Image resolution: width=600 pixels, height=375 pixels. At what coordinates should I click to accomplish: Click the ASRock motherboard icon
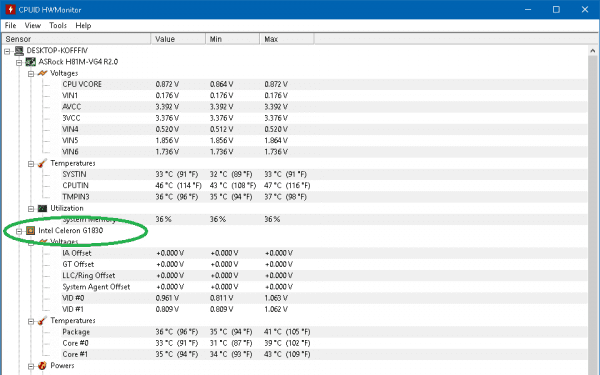(31, 62)
